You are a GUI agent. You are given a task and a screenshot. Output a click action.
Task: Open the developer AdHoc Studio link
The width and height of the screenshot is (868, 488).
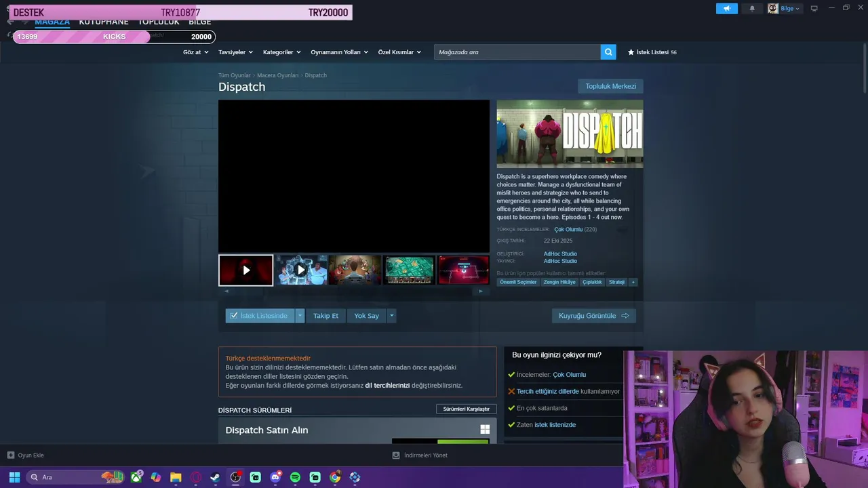[x=560, y=253]
